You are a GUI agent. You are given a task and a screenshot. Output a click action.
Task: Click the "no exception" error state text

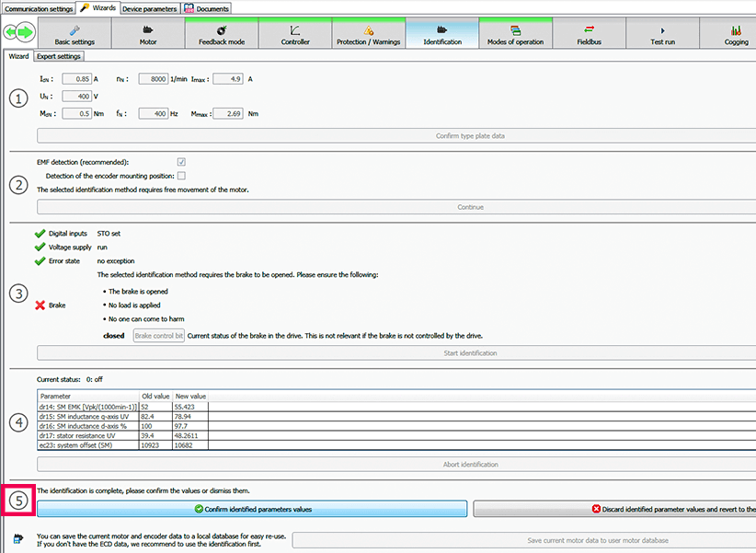[x=116, y=261]
